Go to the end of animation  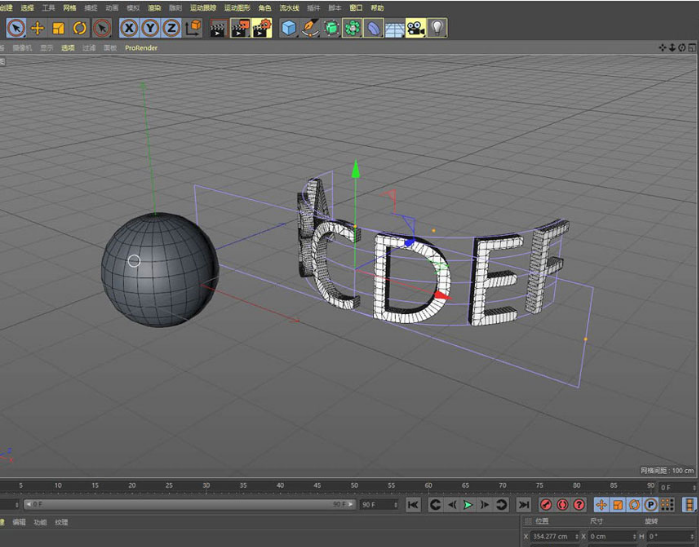pyautogui.click(x=524, y=505)
